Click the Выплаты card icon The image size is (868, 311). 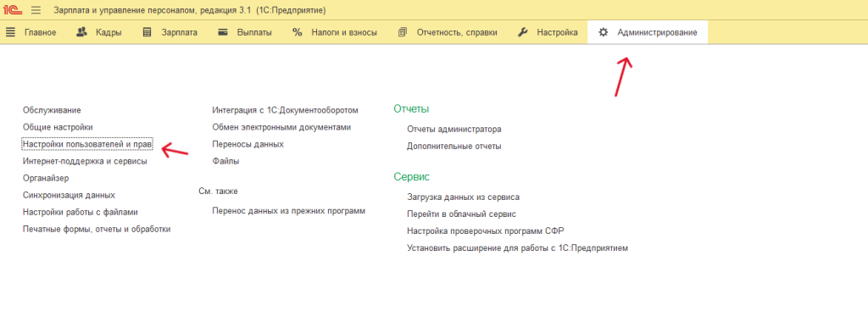[223, 32]
